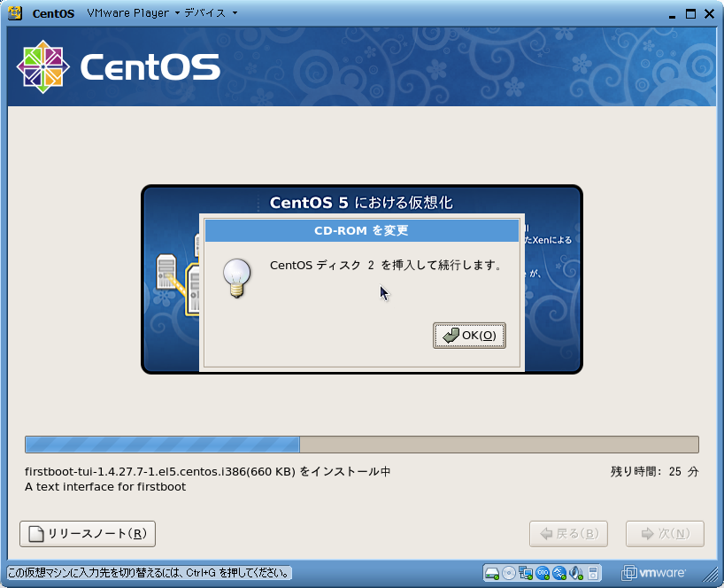The width and height of the screenshot is (724, 588).
Task: Click the removable media player device icon
Action: point(593,573)
